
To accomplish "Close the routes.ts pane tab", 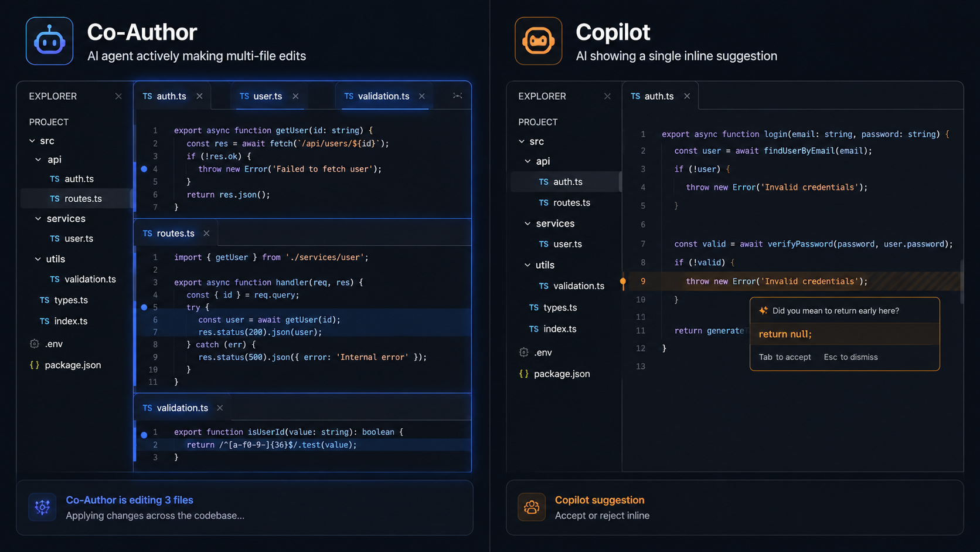I will (206, 233).
